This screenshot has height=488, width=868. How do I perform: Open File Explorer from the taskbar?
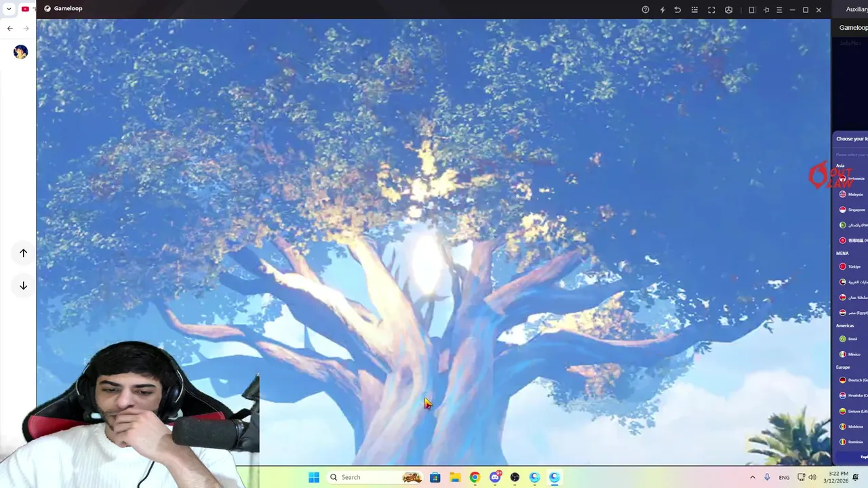click(x=455, y=477)
